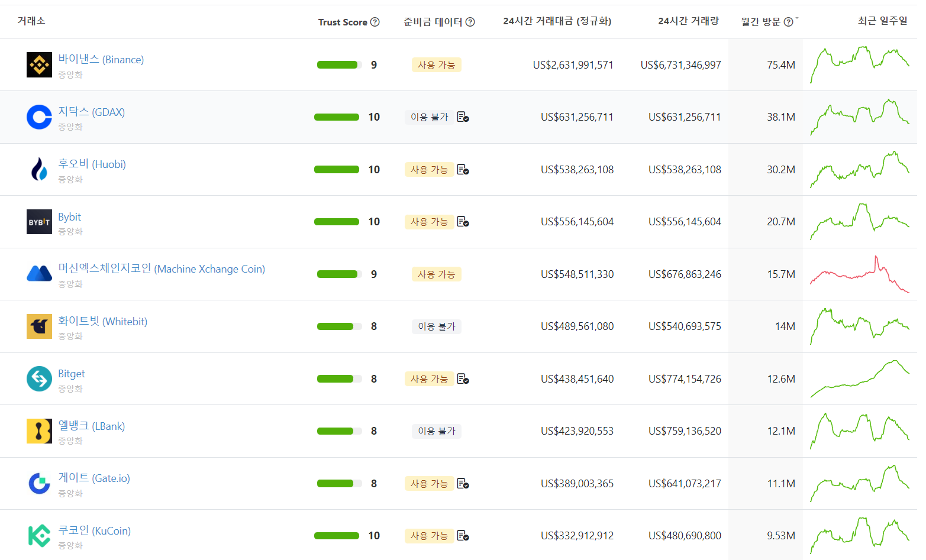Open the Bybit exchange link
This screenshot has height=560, width=926.
[69, 216]
